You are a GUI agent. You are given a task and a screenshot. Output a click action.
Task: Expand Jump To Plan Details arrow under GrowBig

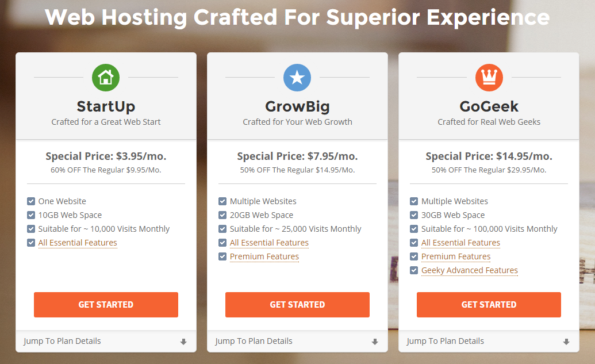coord(375,342)
